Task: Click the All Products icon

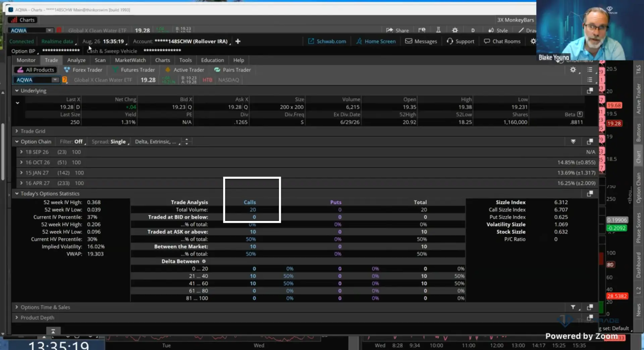Action: pyautogui.click(x=20, y=70)
